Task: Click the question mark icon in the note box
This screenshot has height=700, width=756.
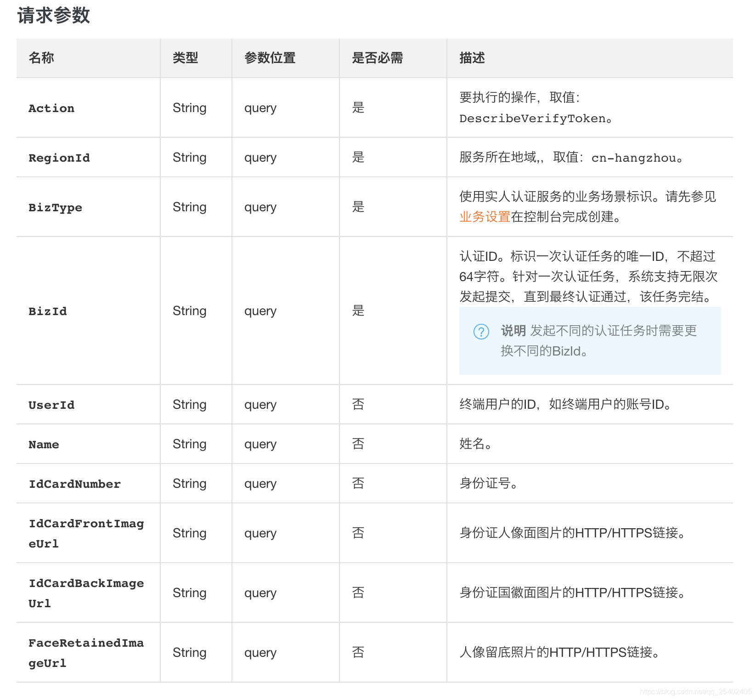Action: (481, 331)
